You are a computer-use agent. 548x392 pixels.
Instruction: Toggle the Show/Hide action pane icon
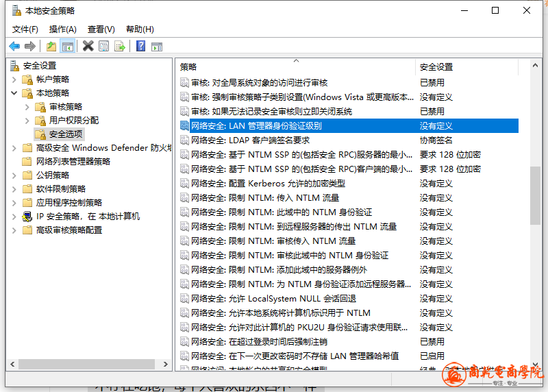pos(157,46)
